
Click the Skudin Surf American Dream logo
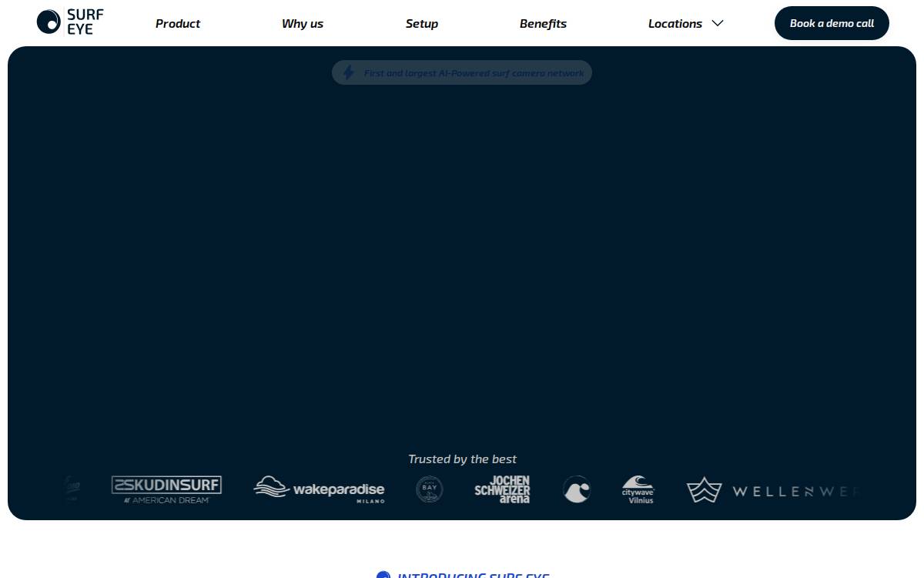click(166, 489)
